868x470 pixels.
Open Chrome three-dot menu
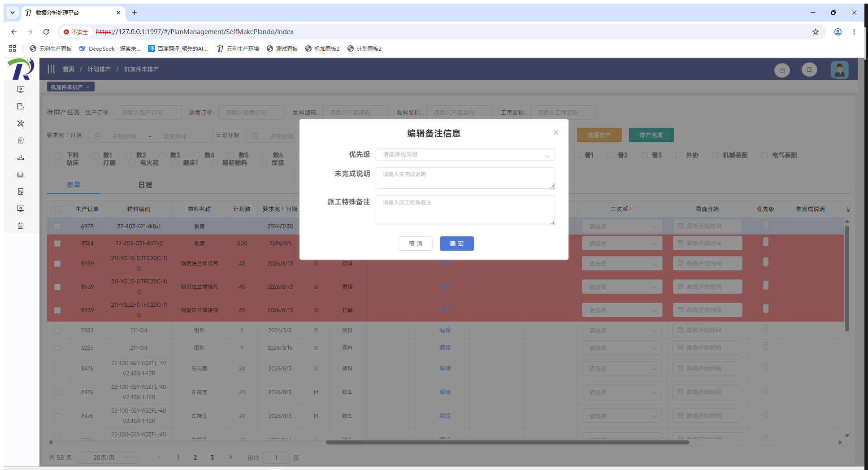(854, 32)
